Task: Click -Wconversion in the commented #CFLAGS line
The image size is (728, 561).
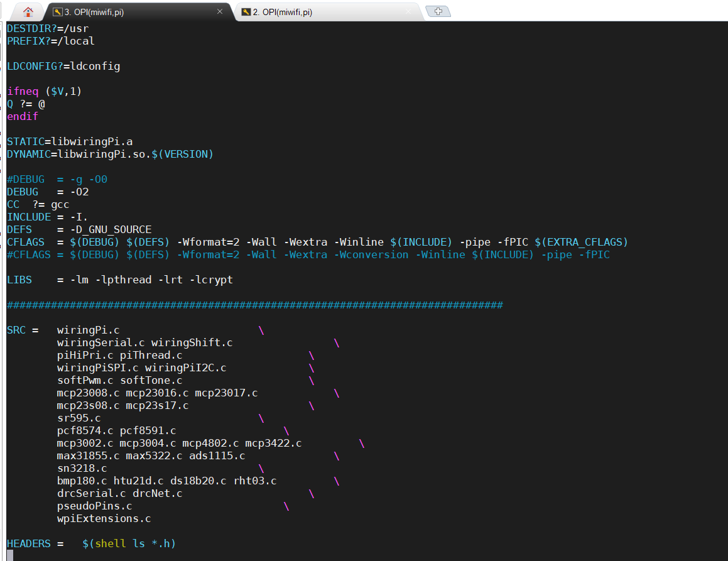Action: 371,254
